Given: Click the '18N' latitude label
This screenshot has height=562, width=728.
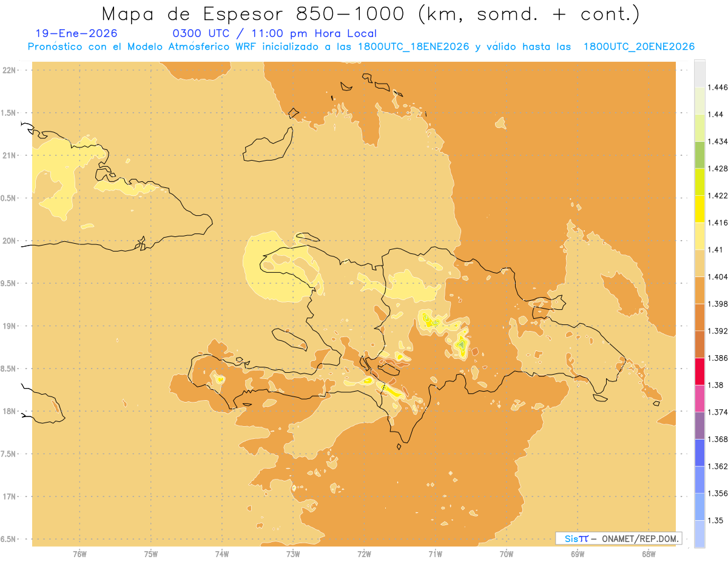Looking at the screenshot, I should click(x=10, y=412).
